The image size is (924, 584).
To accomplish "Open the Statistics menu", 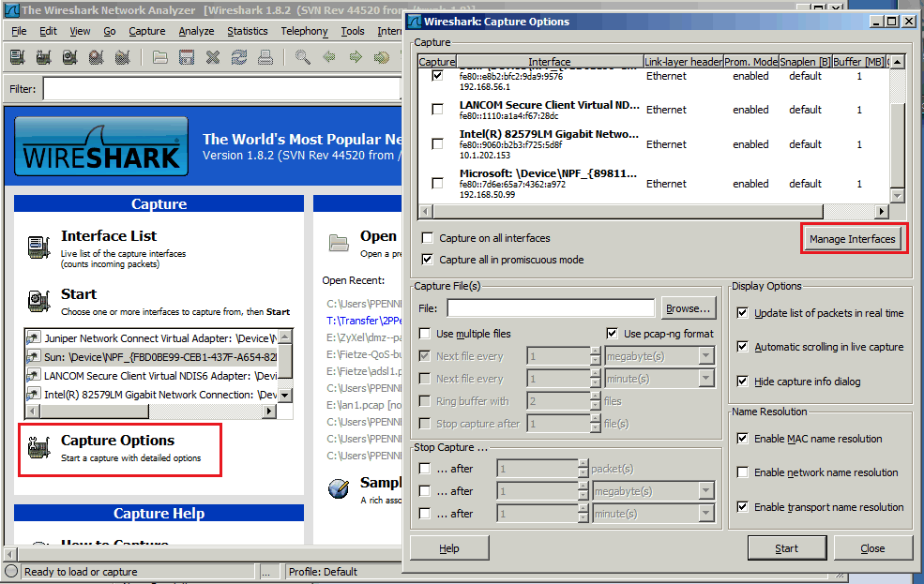I will [247, 31].
